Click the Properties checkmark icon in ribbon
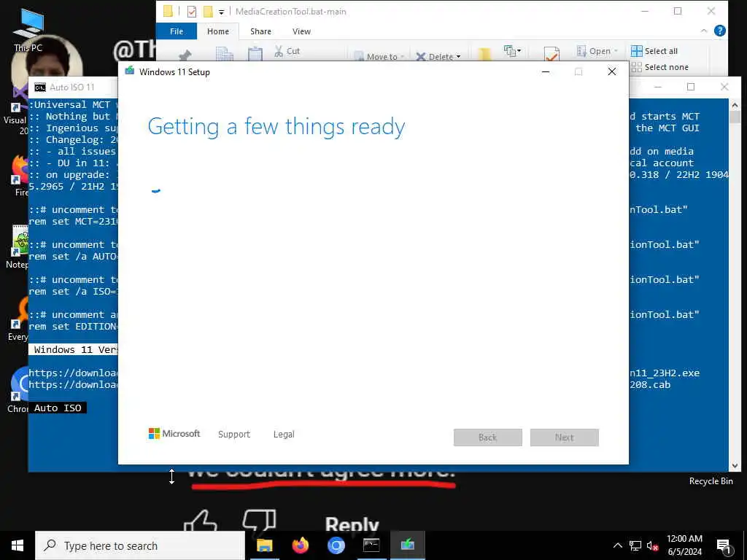 tap(551, 54)
